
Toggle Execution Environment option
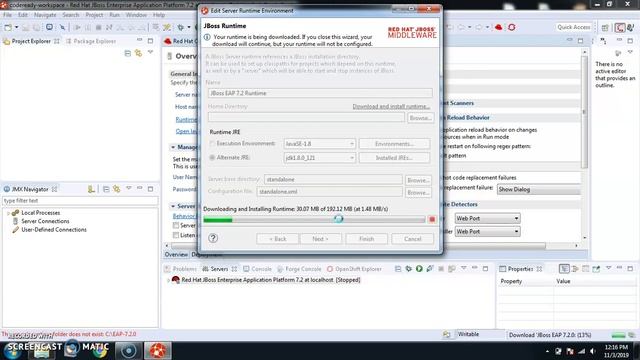[212, 144]
